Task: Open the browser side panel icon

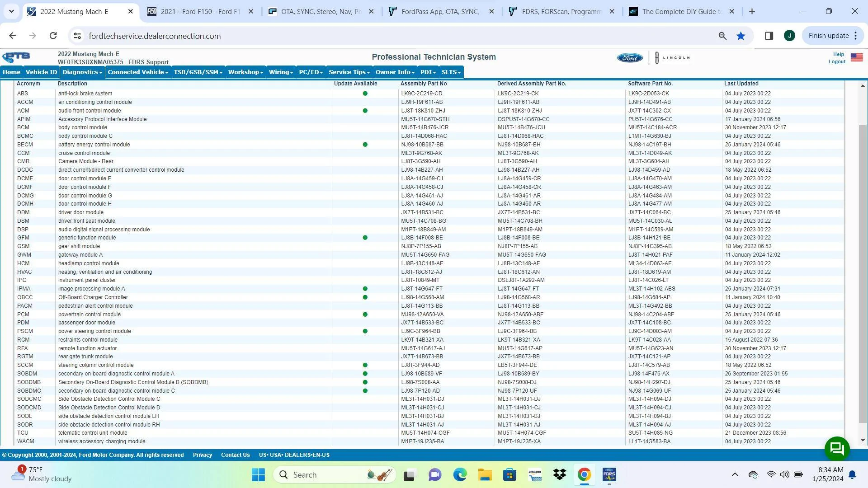Action: pyautogui.click(x=769, y=36)
